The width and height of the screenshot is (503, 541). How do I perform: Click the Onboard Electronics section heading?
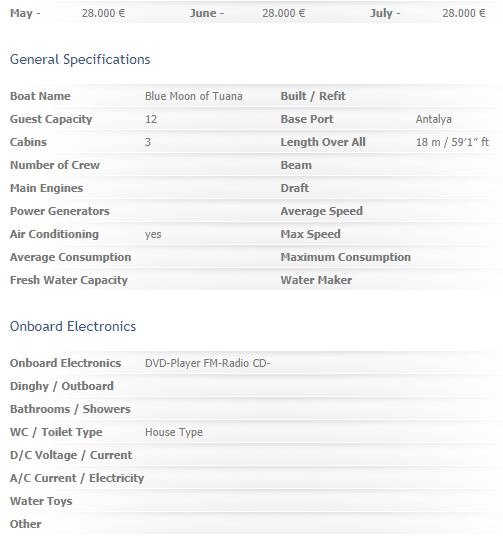tap(73, 326)
